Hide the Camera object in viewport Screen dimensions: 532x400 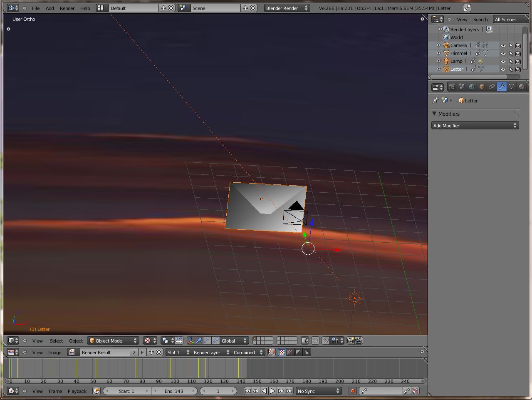tap(503, 45)
